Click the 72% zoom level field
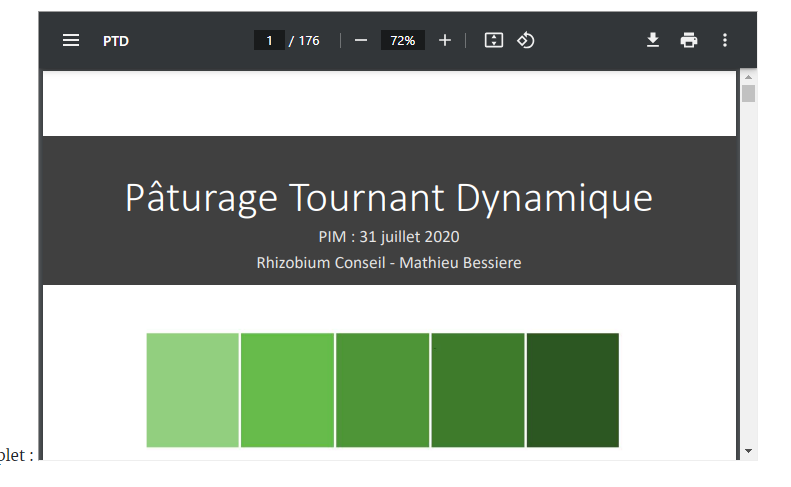This screenshot has width=791, height=487. pyautogui.click(x=403, y=40)
